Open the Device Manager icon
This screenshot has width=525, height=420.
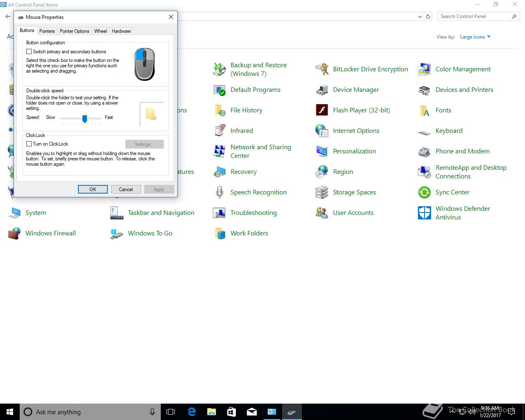(x=322, y=90)
